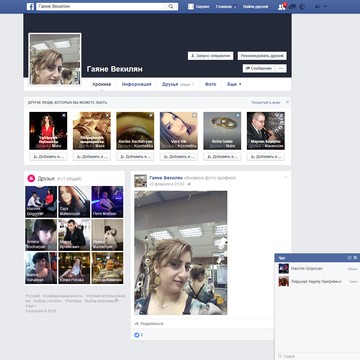Open the account dropdown arrow in top bar
360x360 pixels.
coord(325,7)
